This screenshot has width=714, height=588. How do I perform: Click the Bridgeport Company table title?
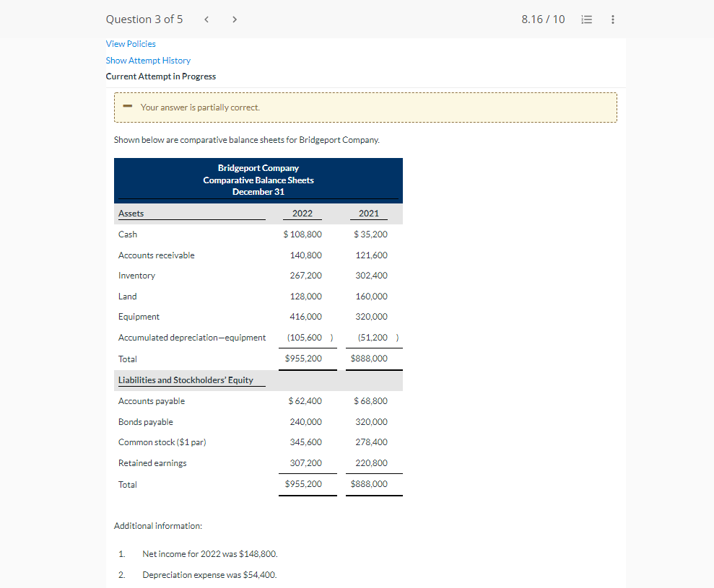click(258, 168)
